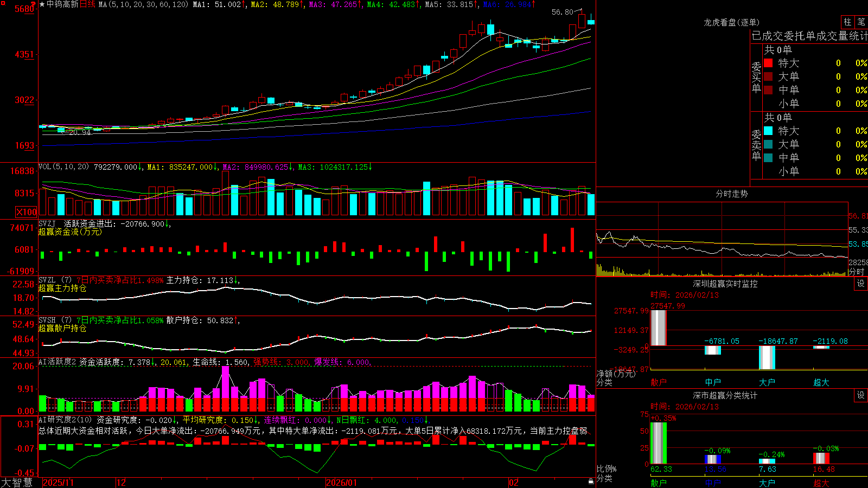Click the 日线 period label in chart header
The image size is (868, 488).
[88, 4]
